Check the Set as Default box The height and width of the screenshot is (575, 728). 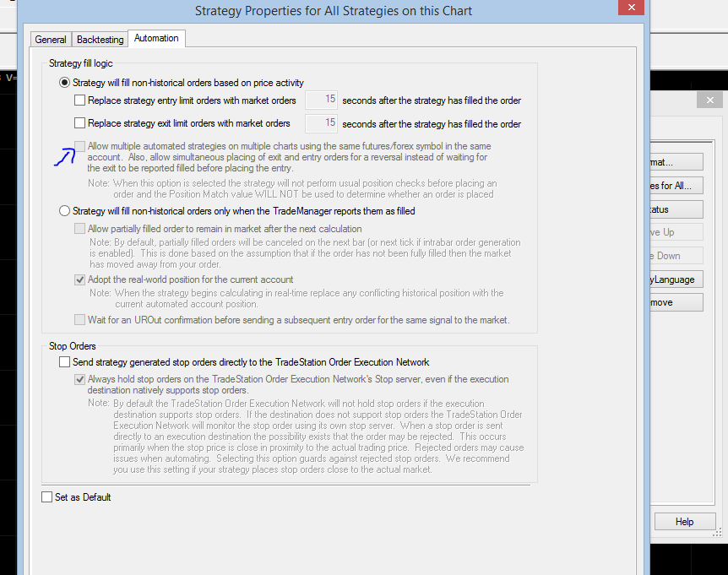pyautogui.click(x=47, y=497)
